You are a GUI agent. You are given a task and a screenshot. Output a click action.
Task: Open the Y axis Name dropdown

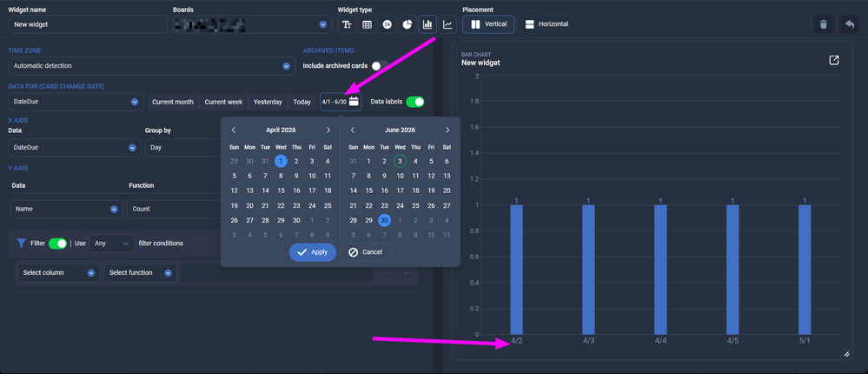point(66,209)
